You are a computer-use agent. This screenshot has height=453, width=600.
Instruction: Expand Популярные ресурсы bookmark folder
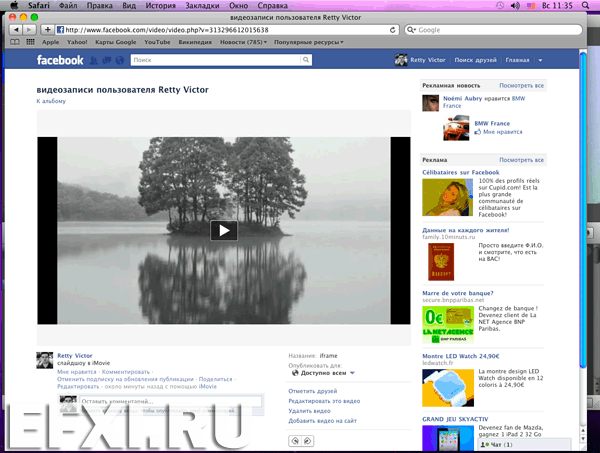[x=309, y=42]
